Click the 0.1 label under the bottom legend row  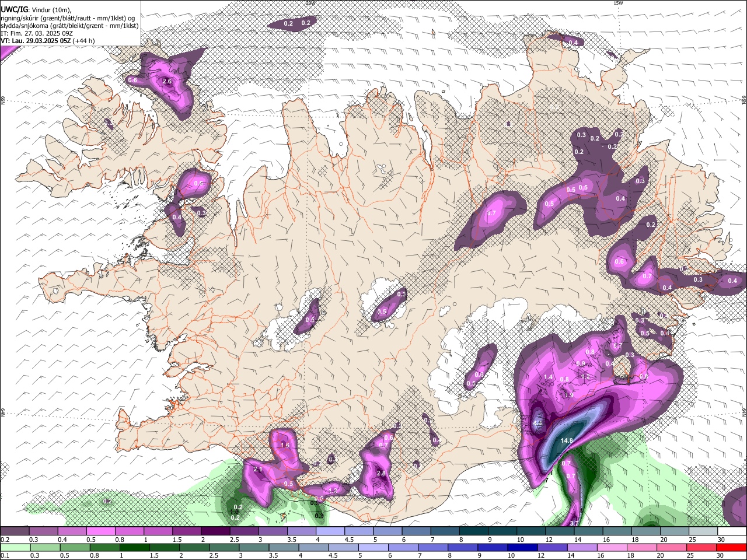[x=5, y=555]
